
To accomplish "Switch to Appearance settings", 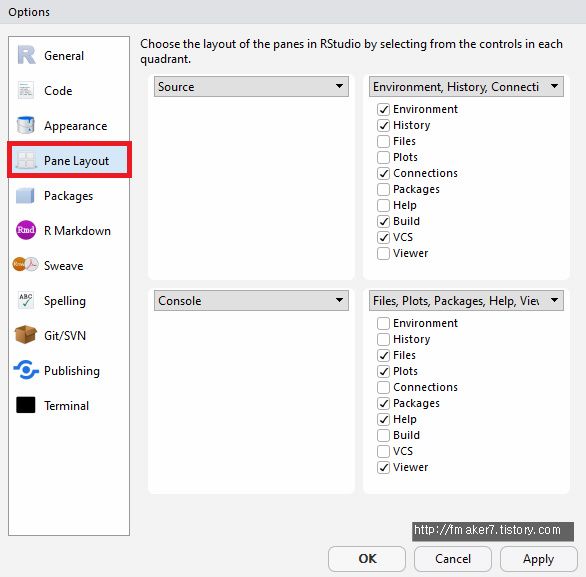I will (x=69, y=126).
